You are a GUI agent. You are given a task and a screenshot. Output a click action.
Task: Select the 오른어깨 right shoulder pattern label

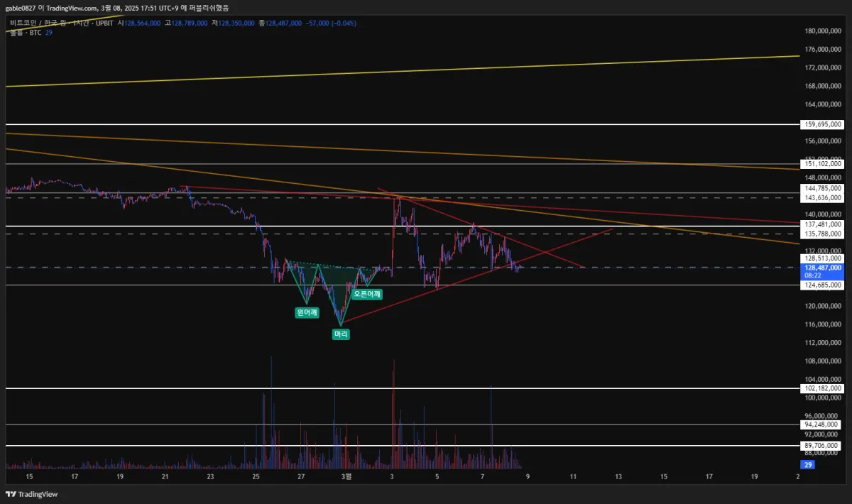tap(368, 293)
